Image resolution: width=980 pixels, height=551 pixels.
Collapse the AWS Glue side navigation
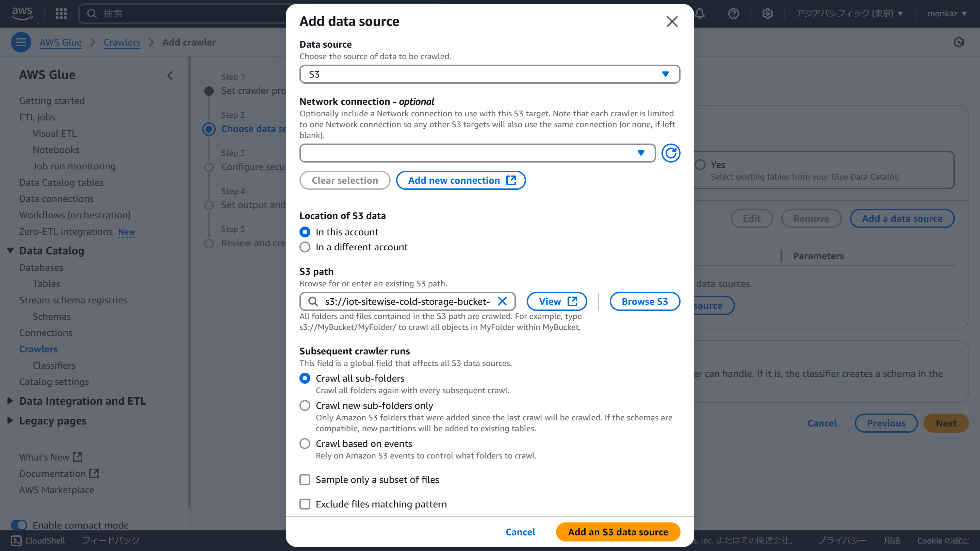[x=170, y=75]
